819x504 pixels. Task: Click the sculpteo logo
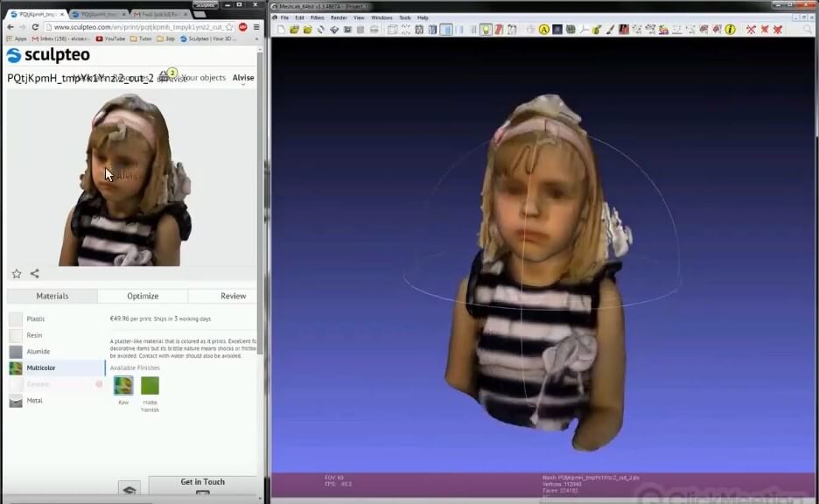[48, 55]
